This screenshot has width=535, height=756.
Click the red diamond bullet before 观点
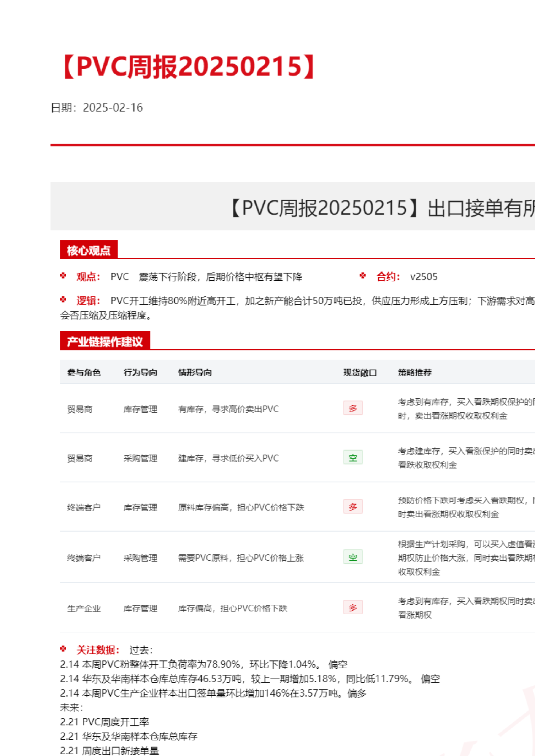tap(63, 276)
